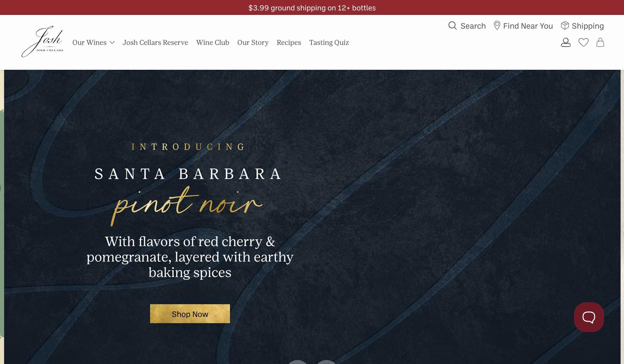
Task: Click the Shipping box icon
Action: [565, 25]
